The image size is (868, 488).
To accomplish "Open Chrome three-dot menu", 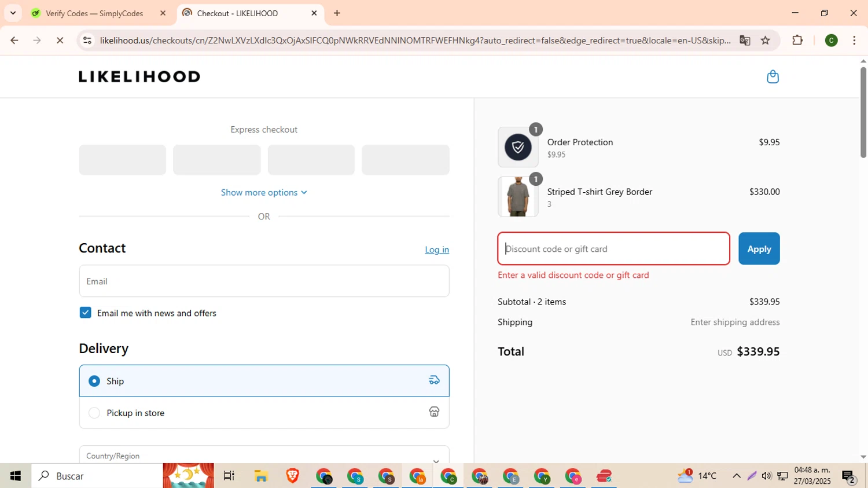I will click(x=854, y=41).
